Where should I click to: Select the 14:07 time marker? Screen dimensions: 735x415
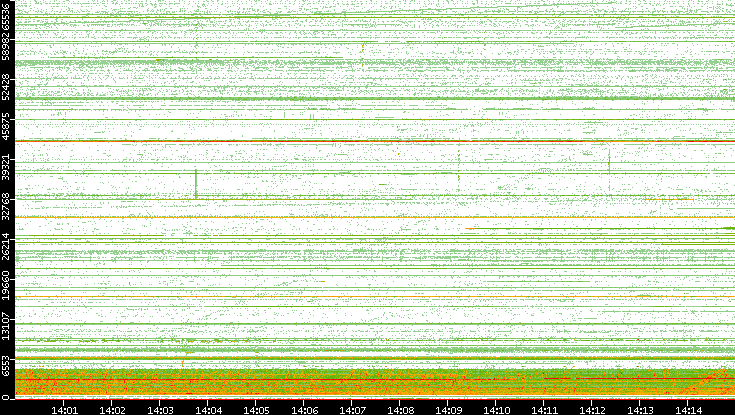click(352, 409)
